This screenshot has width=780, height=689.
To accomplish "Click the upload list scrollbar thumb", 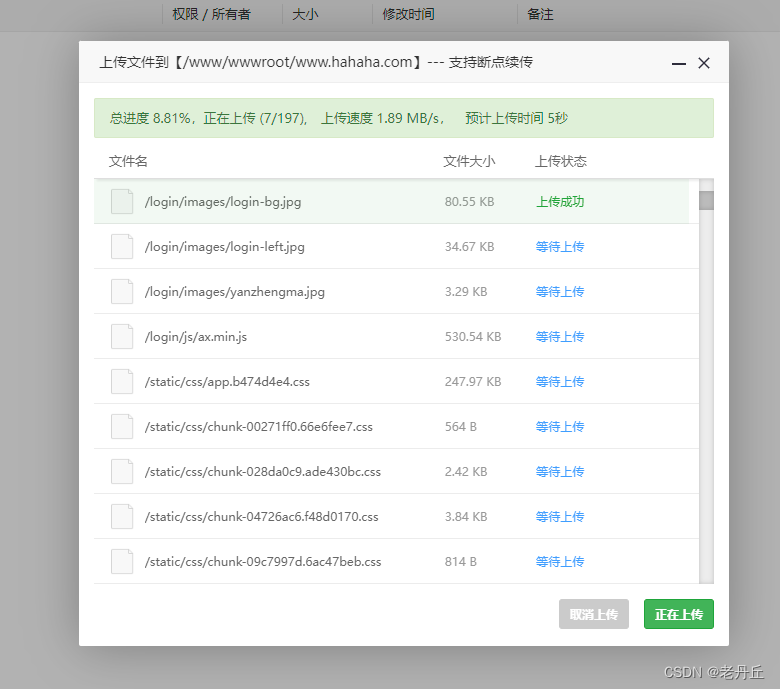I will [x=706, y=200].
